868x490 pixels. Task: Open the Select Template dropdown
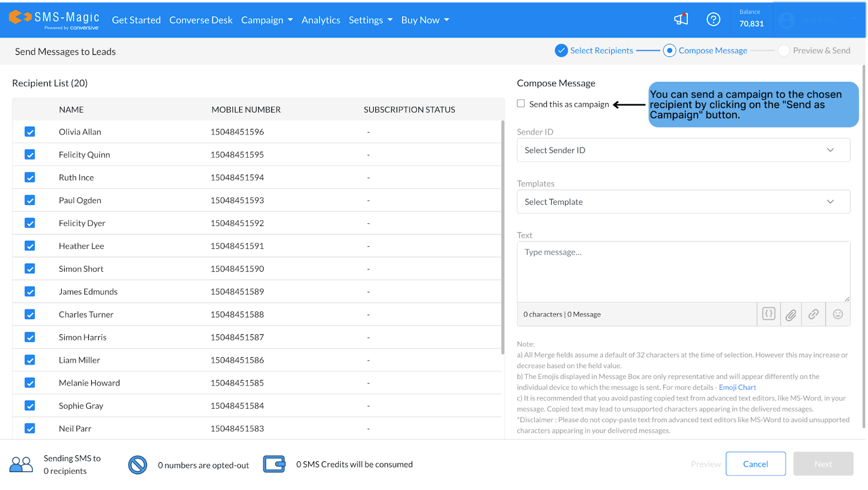[683, 202]
